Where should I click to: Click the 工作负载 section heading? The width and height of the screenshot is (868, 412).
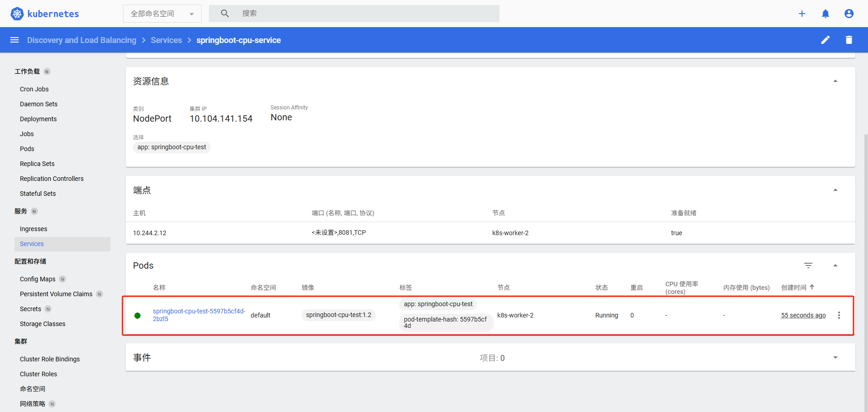27,71
